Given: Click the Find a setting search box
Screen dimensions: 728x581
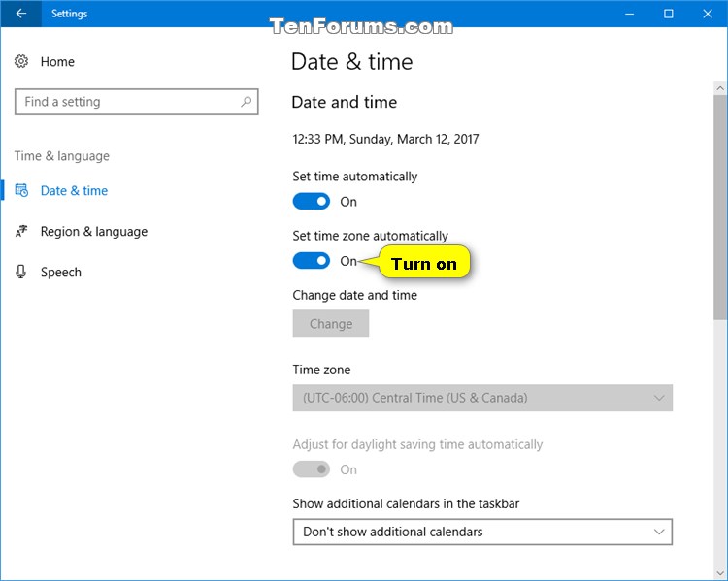Looking at the screenshot, I should click(128, 102).
